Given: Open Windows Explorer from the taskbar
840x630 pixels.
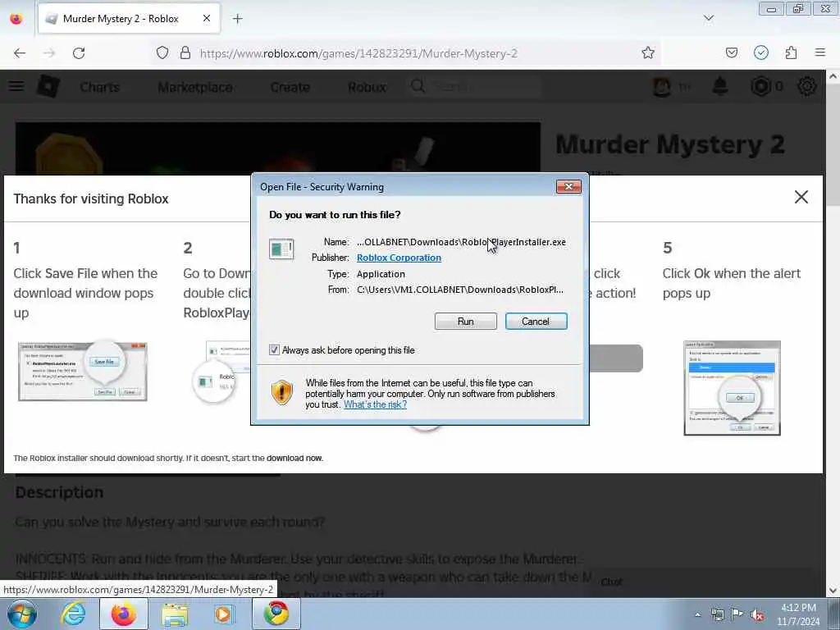Looking at the screenshot, I should coord(175,614).
